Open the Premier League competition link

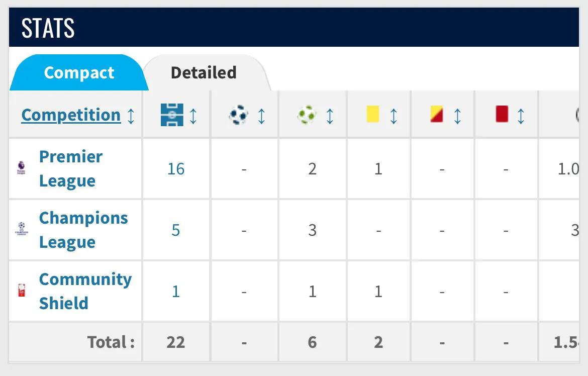tap(70, 168)
